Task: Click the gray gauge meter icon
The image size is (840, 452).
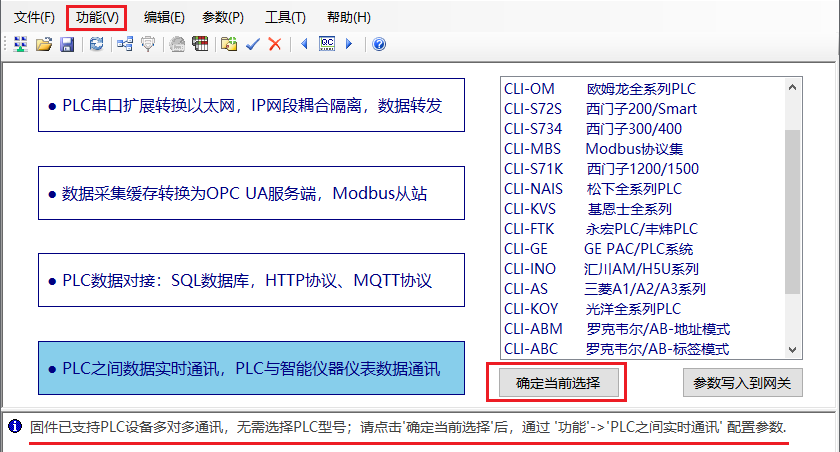Action: 177,44
